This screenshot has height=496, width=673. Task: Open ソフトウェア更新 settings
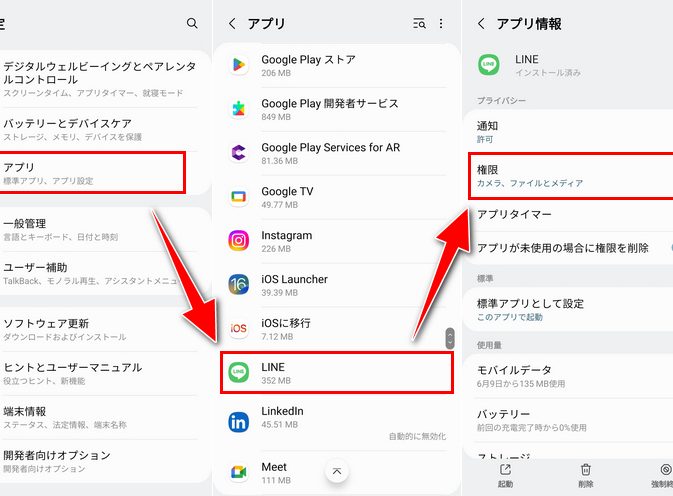click(x=100, y=329)
